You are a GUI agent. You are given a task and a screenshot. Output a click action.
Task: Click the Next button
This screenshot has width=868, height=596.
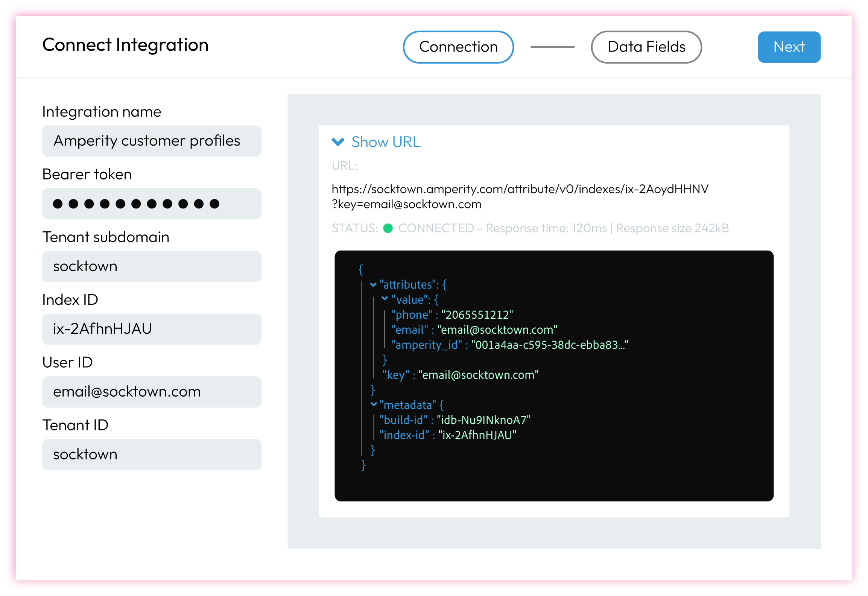pos(789,47)
